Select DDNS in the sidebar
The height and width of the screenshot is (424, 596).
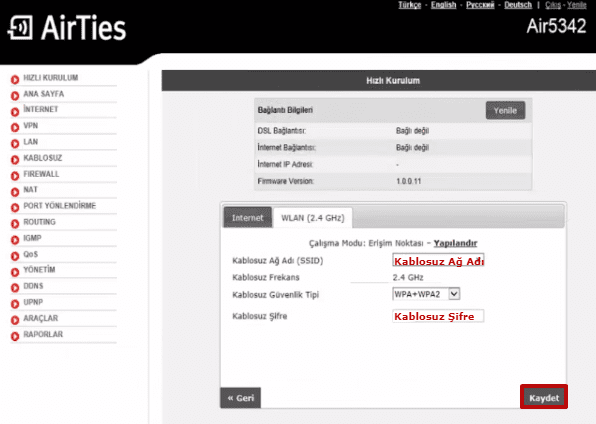[x=33, y=286]
